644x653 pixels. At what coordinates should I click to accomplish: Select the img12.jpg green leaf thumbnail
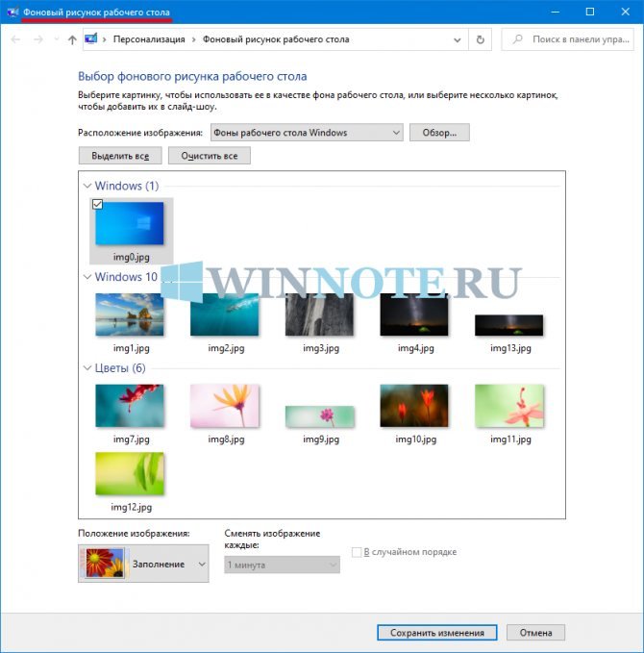[130, 473]
